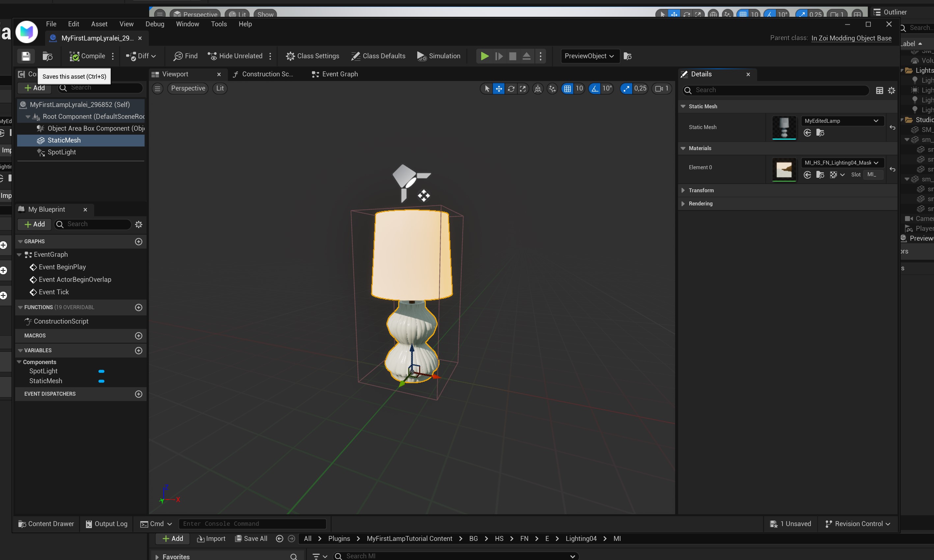Toggle world/local coordinate system icon

point(538,89)
